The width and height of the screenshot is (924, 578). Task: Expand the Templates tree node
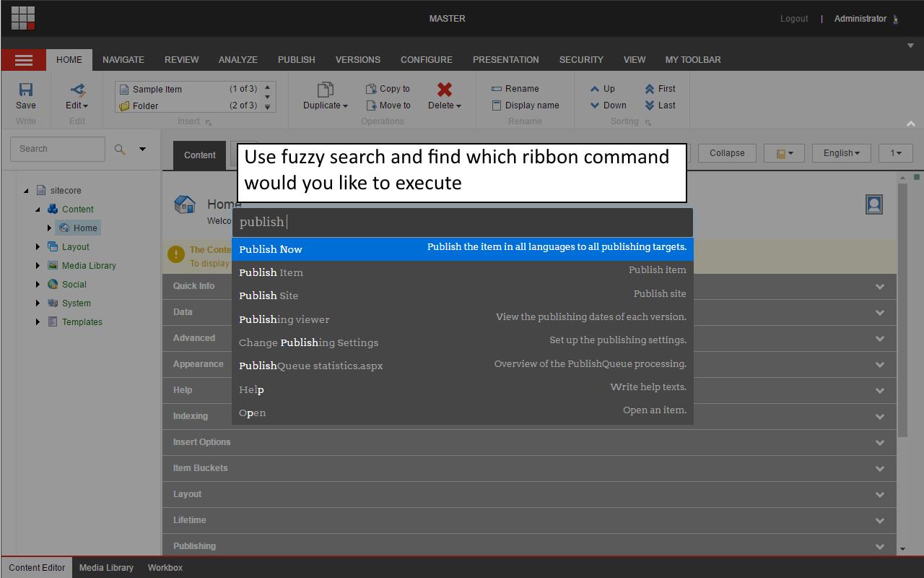pyautogui.click(x=38, y=322)
